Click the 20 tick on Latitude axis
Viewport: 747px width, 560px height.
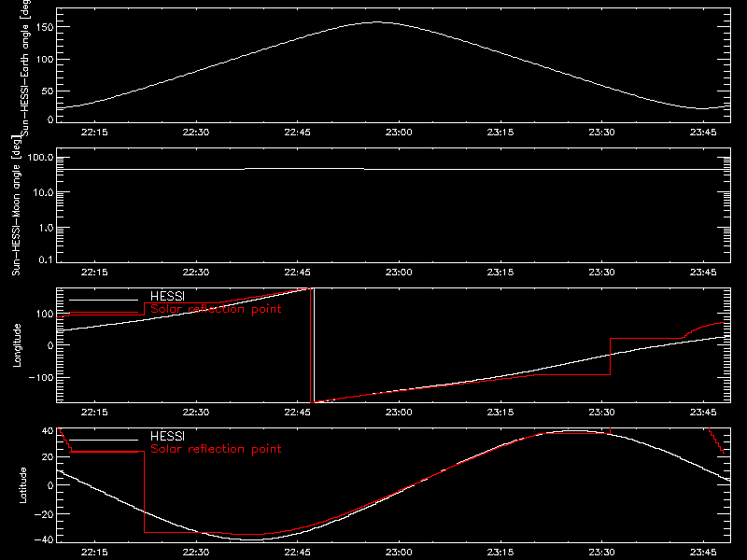pyautogui.click(x=48, y=457)
